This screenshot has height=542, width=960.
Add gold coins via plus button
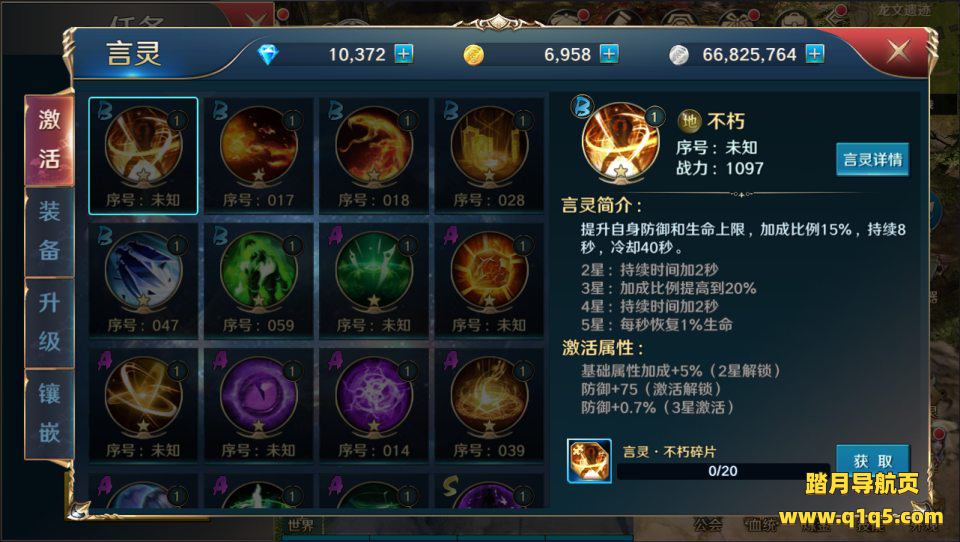609,54
